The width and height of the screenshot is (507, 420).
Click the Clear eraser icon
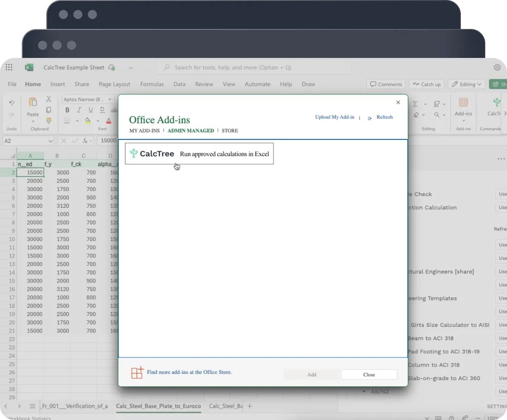416,115
